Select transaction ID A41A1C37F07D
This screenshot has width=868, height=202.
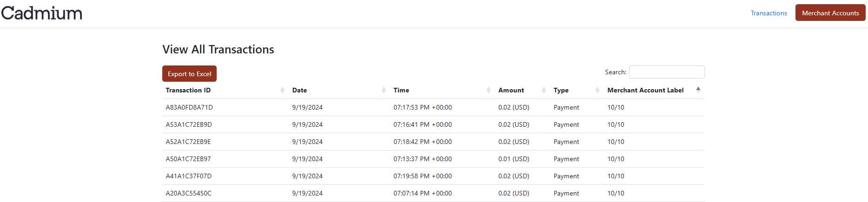[189, 176]
